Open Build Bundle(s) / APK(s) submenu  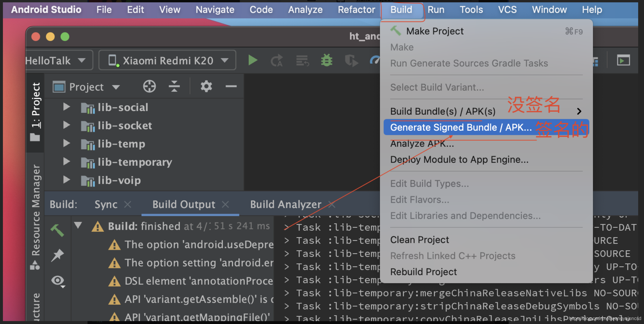point(486,111)
